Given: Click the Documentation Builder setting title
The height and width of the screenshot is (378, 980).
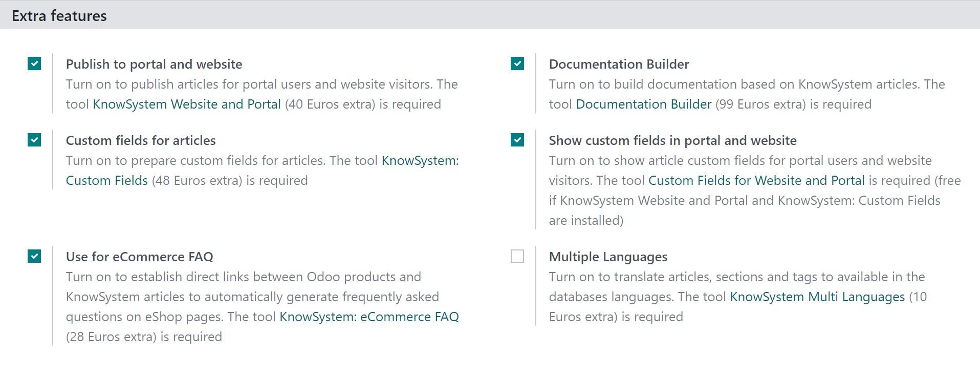Looking at the screenshot, I should pos(619,64).
